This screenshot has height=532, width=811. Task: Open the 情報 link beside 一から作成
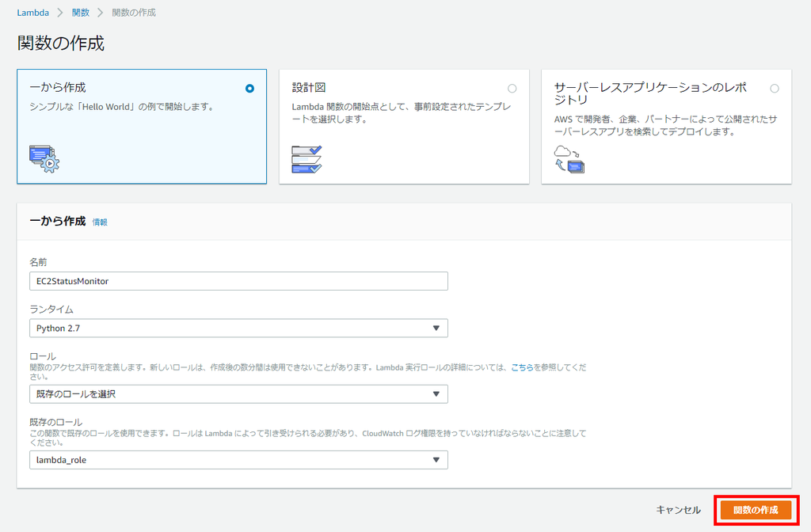click(100, 222)
